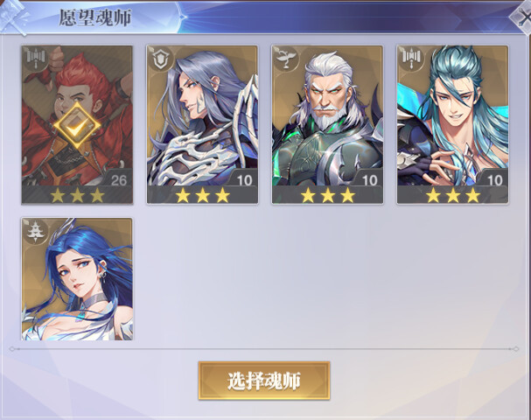Click the number 10 badge on white-bearded card
The image size is (531, 420).
point(369,180)
